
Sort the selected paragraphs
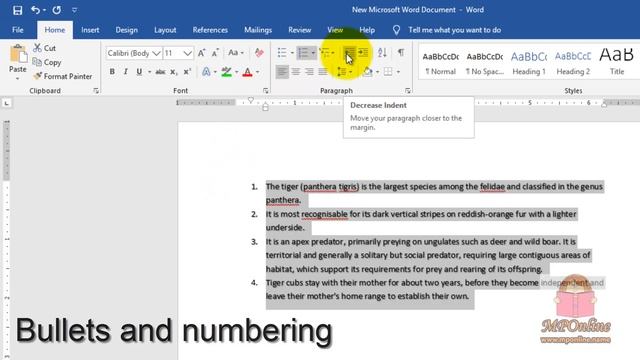click(382, 53)
